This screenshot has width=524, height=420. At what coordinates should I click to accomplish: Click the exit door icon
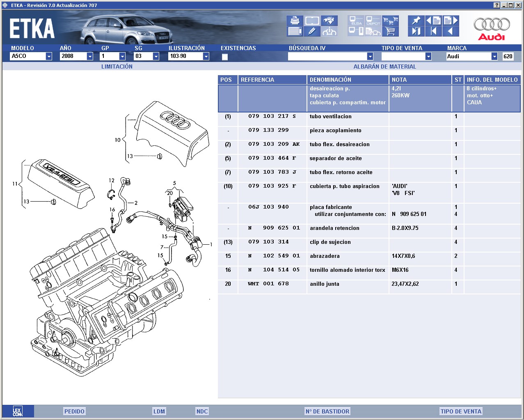click(x=416, y=31)
